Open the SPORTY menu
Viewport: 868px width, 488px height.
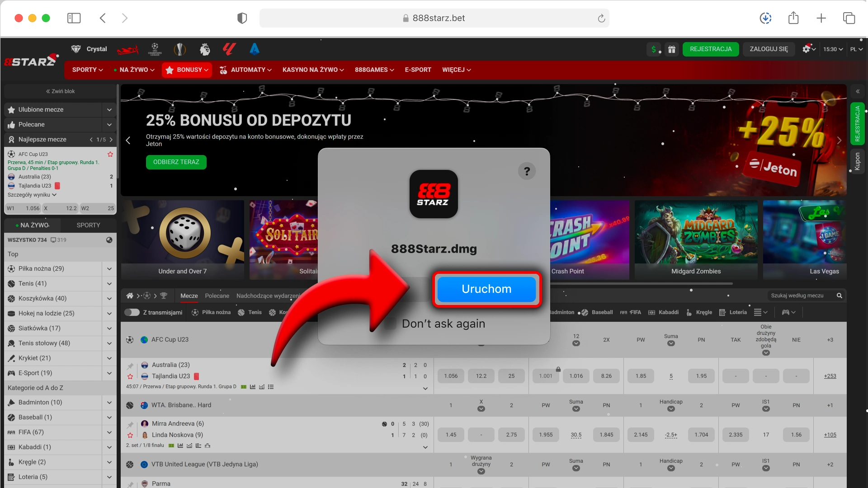click(x=87, y=70)
